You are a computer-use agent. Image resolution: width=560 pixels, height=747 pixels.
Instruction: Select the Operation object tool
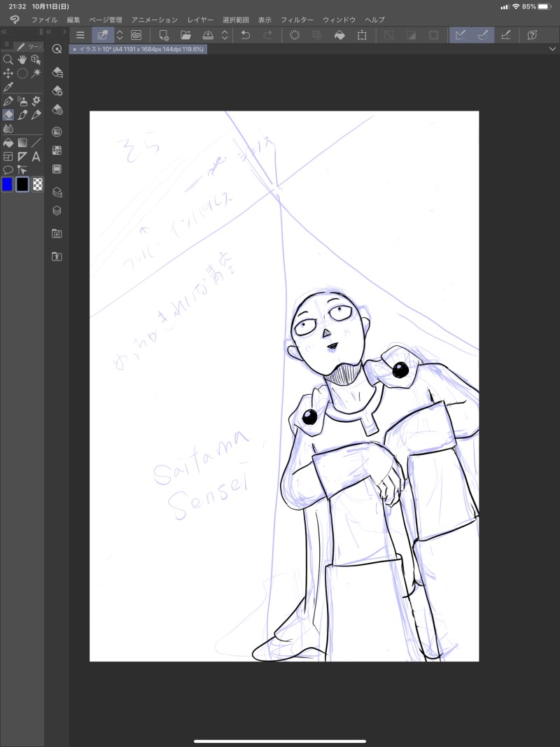(36, 60)
